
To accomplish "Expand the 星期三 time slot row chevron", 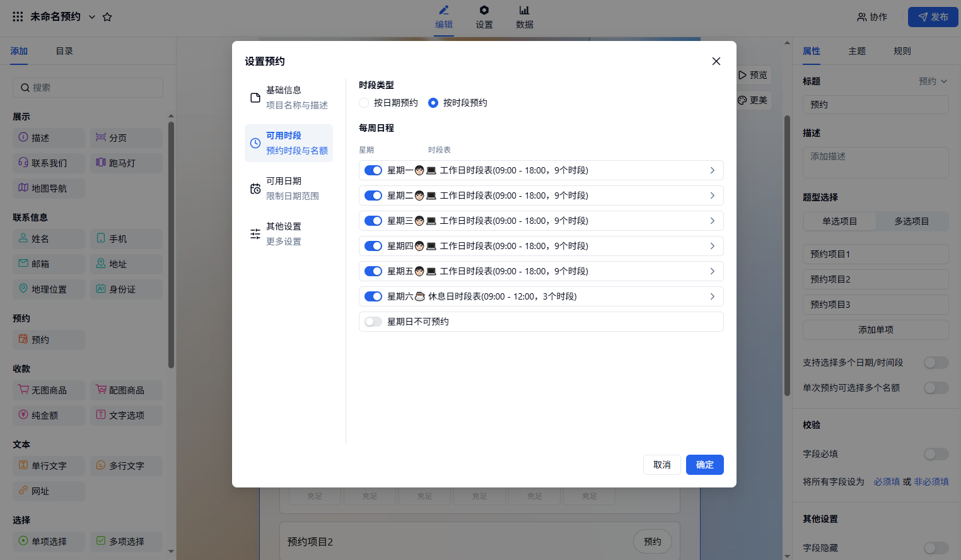I will 712,221.
